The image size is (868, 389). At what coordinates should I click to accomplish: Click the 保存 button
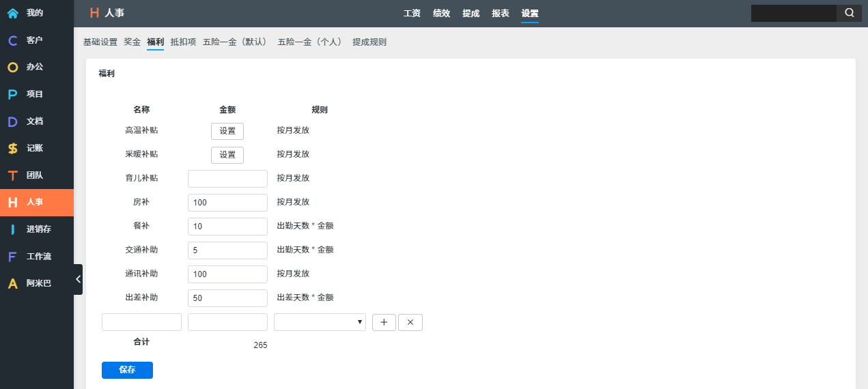click(127, 370)
